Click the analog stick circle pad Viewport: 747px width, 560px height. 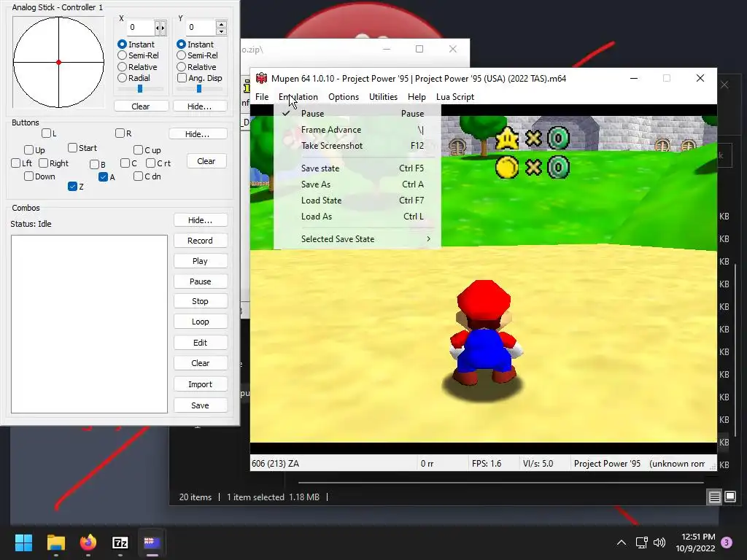(x=58, y=63)
